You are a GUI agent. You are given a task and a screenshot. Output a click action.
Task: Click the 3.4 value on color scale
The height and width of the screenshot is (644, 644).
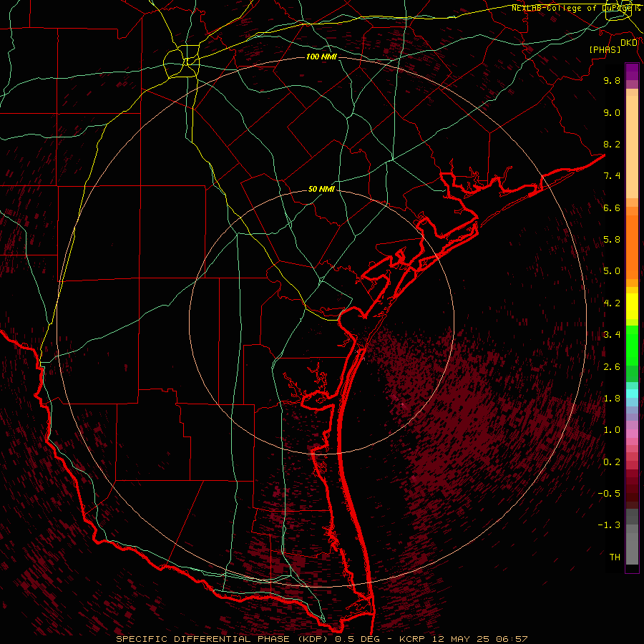click(x=612, y=335)
